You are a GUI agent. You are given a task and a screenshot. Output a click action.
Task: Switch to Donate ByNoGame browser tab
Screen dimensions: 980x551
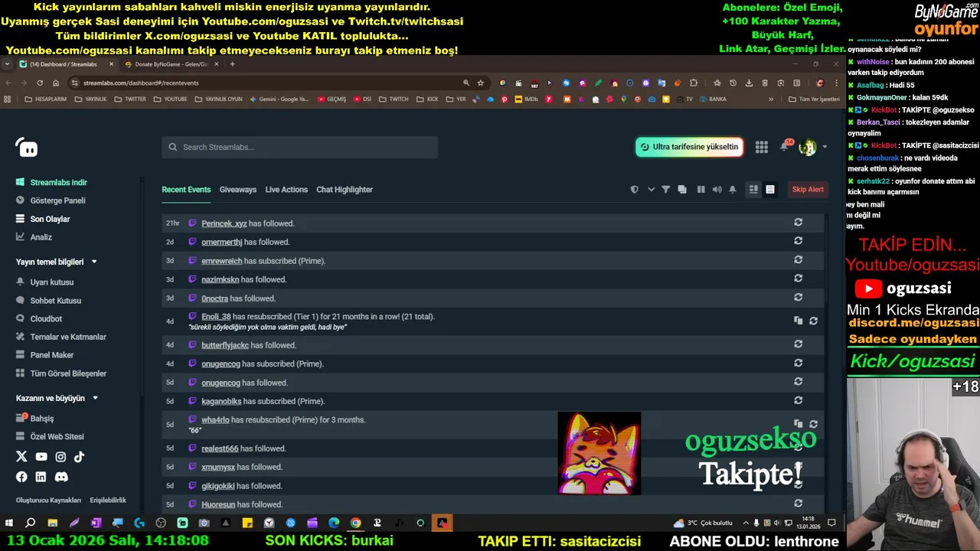click(171, 64)
